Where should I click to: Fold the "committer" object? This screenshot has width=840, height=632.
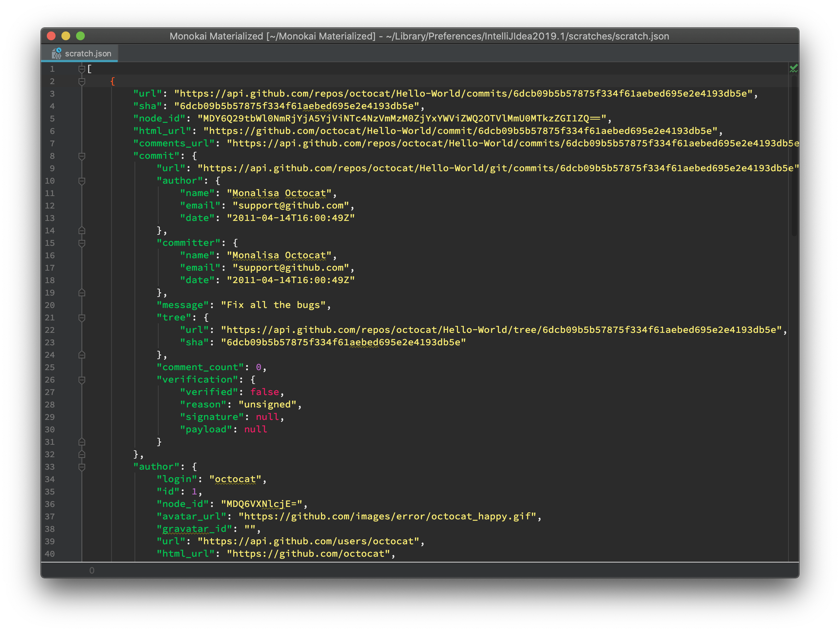click(x=82, y=243)
